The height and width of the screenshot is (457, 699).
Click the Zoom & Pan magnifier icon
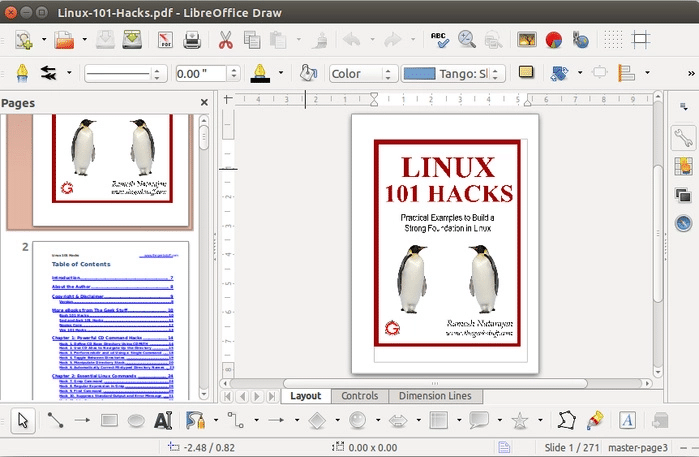click(x=467, y=40)
